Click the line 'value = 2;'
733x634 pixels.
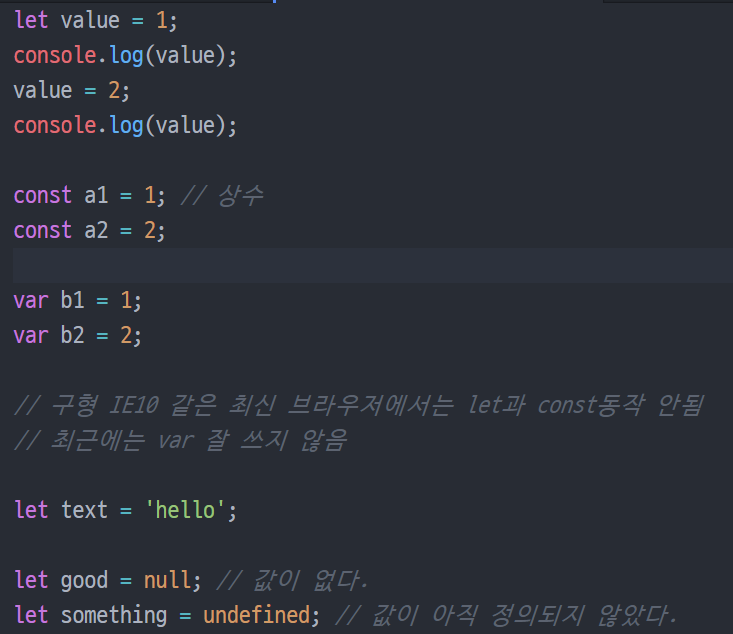(72, 91)
